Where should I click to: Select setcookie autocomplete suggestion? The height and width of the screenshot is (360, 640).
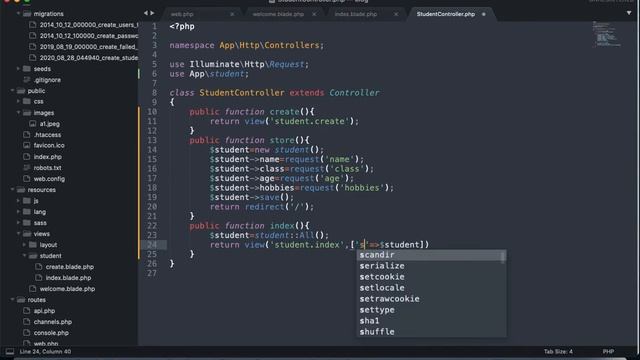pyautogui.click(x=429, y=277)
